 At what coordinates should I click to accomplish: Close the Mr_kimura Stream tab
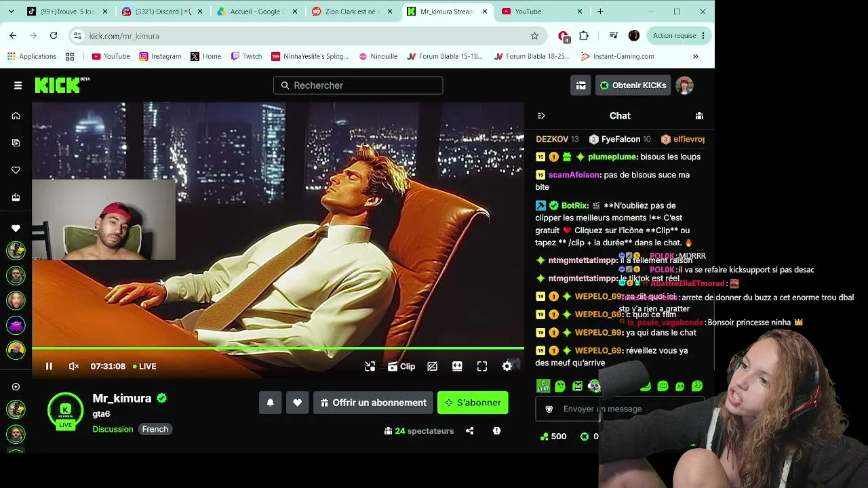(485, 12)
